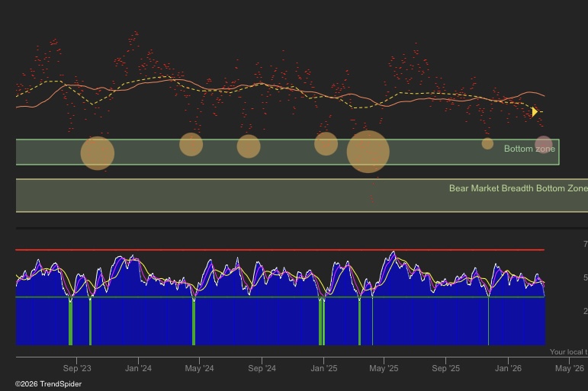Image resolution: width=588 pixels, height=391 pixels.
Task: Click the red horizontal threshold line
Action: (280, 250)
